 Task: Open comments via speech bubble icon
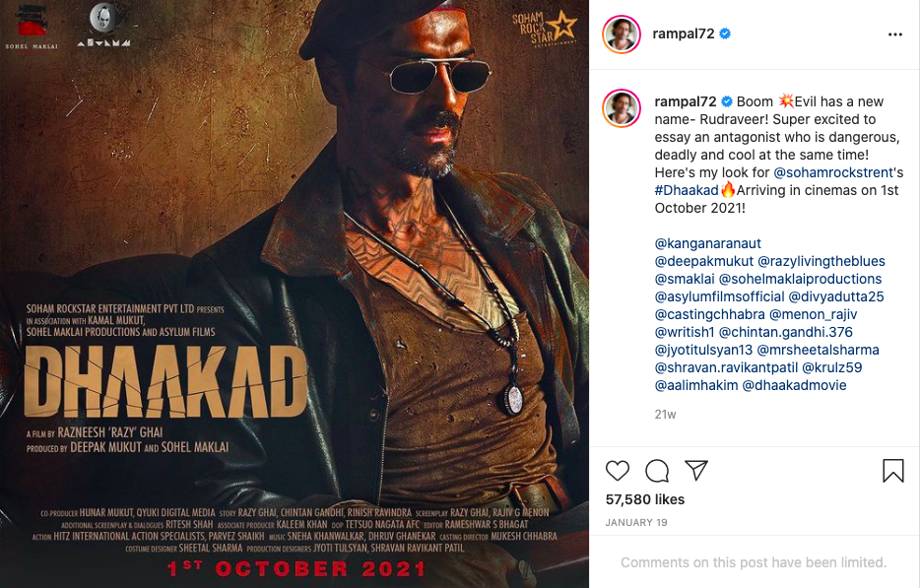pos(657,471)
